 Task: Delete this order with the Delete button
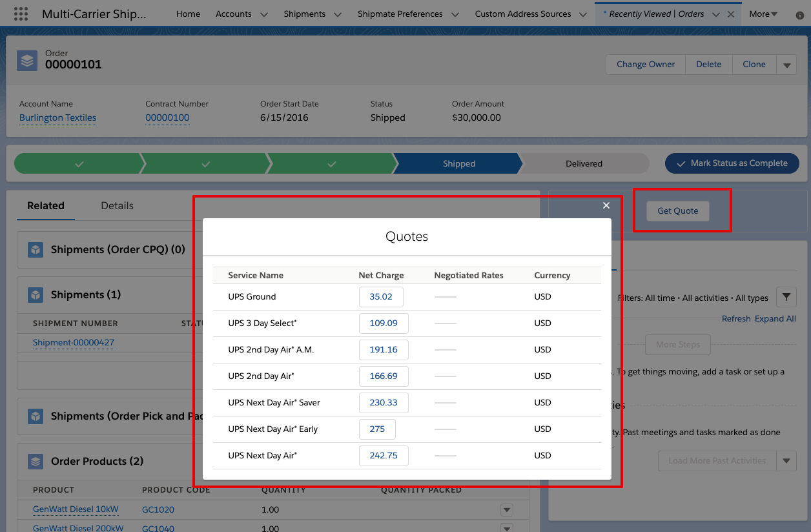[x=708, y=65]
